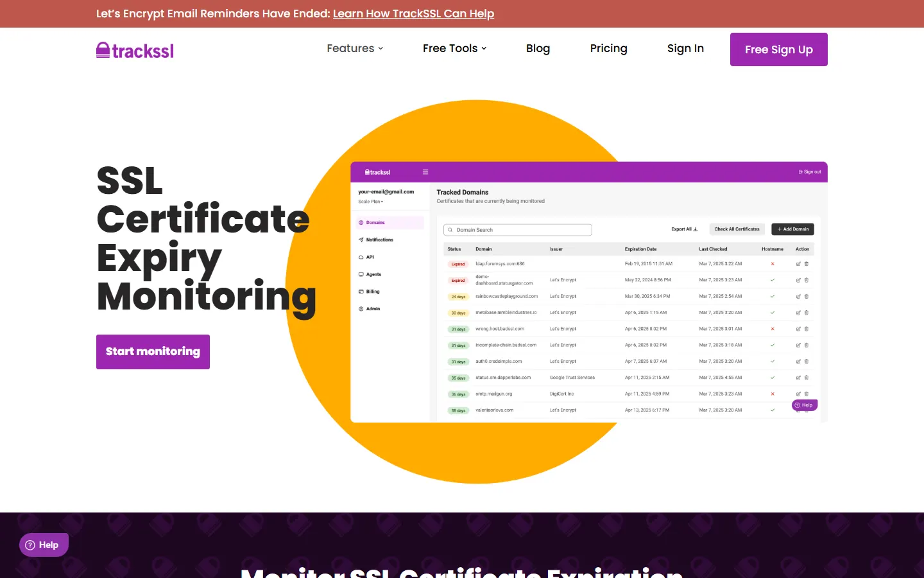Click the trash icon for incomplete-chain.badssl.com
This screenshot has width=924, height=578.
(x=807, y=346)
